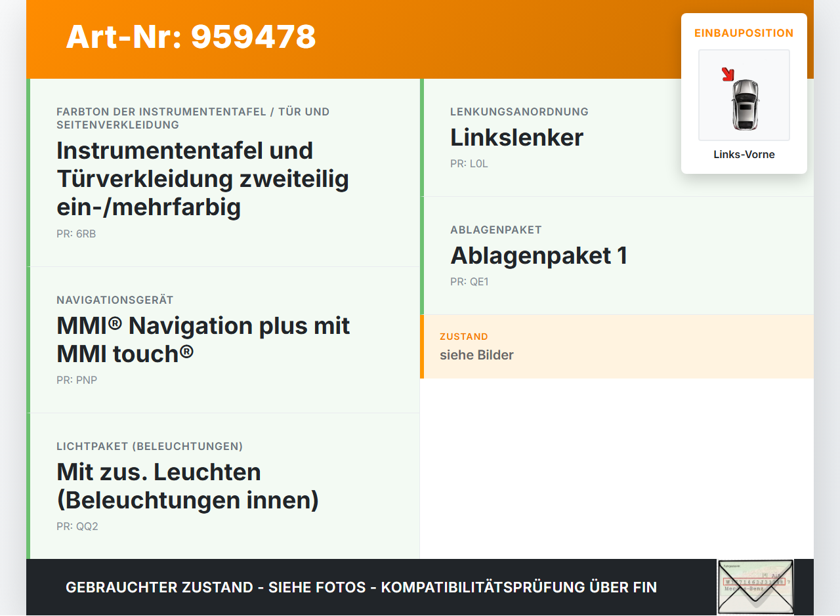Open the vehicle document thumbnail at bottom right

point(755,586)
